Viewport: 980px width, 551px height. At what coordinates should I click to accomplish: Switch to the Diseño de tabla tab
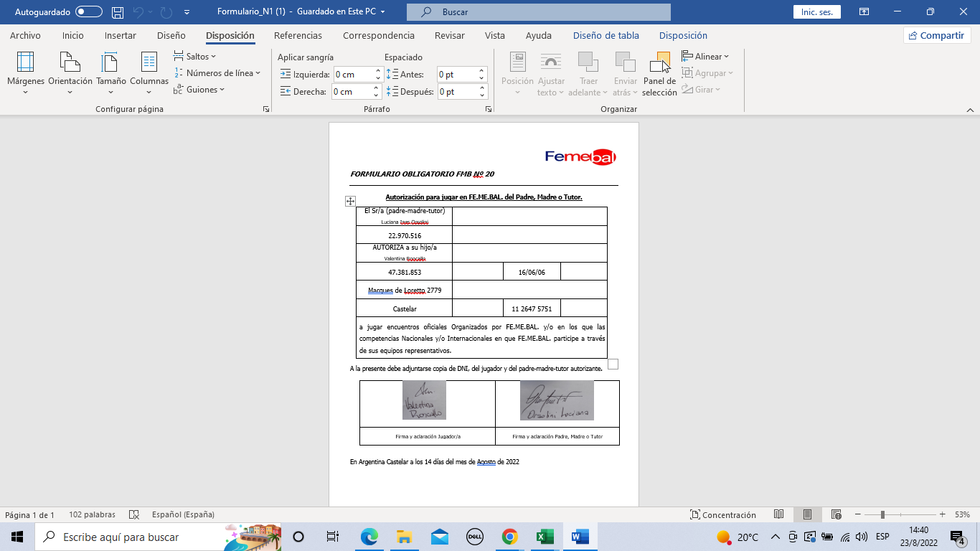606,36
